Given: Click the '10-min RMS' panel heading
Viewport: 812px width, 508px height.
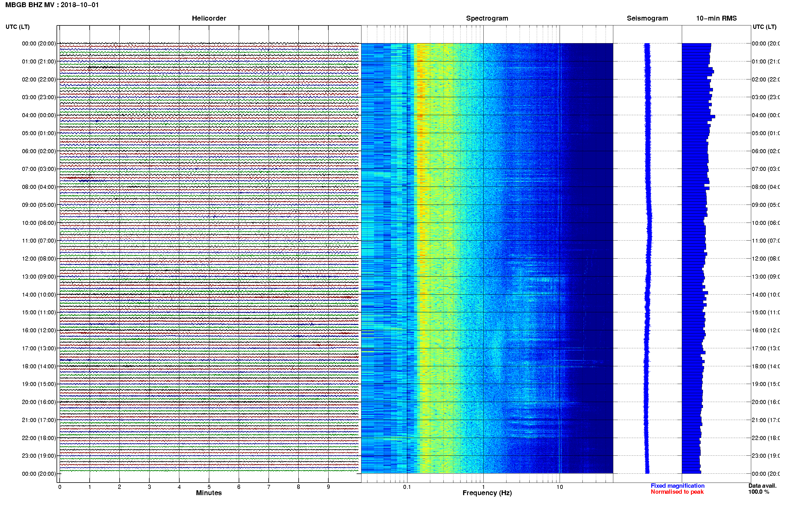Looking at the screenshot, I should [x=716, y=18].
